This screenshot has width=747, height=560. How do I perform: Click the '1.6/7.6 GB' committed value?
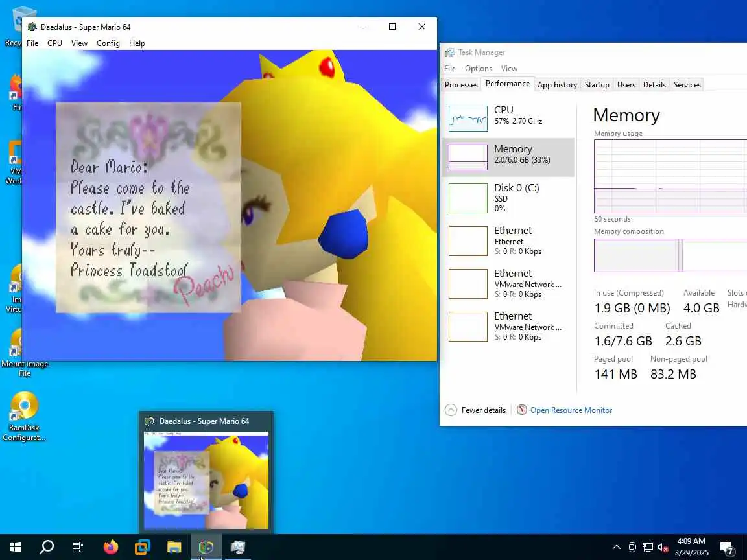tap(622, 341)
